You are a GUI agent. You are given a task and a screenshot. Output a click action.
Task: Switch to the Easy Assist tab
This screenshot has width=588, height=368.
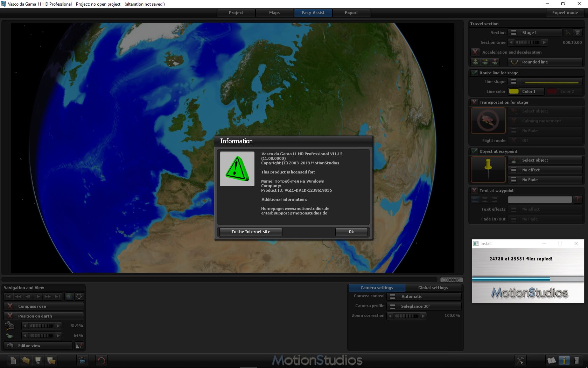313,13
